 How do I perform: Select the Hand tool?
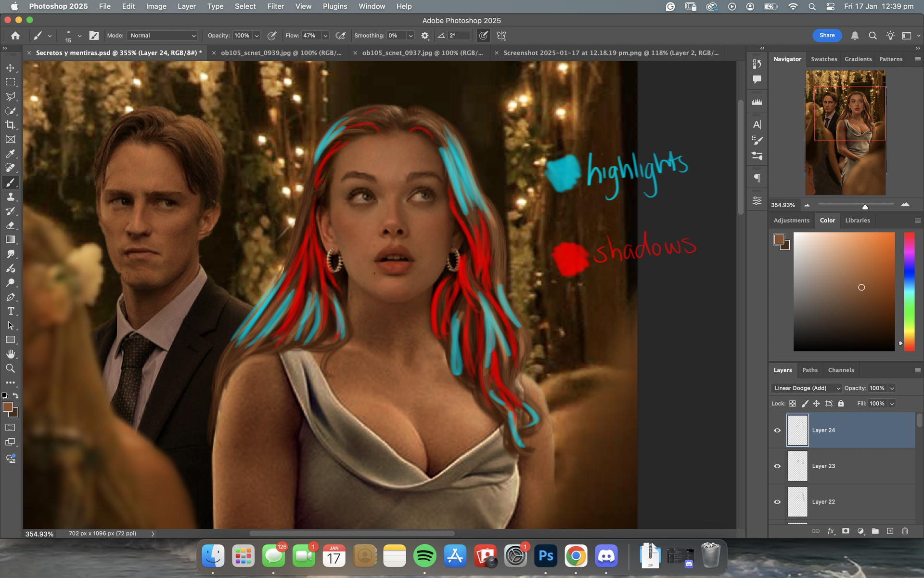pos(10,354)
